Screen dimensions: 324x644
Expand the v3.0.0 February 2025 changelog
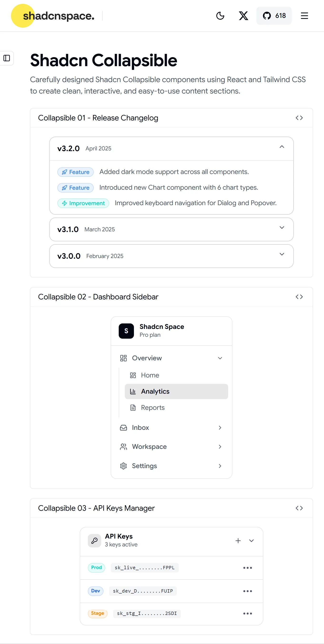171,256
